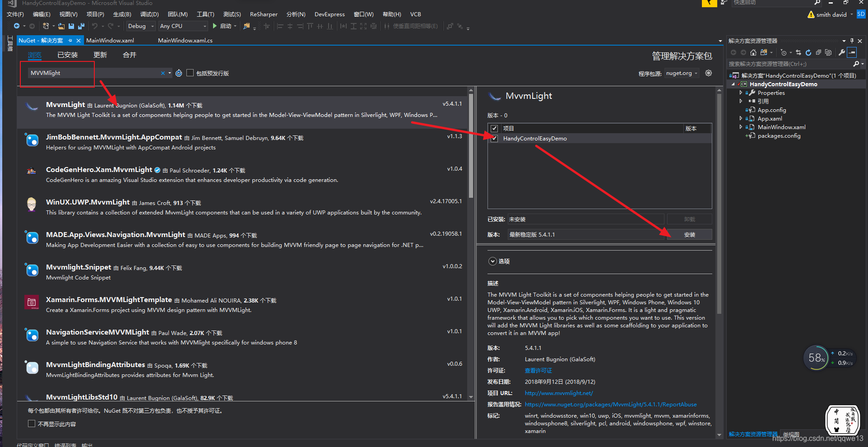
Task: Click the details pane vertical scrollbar
Action: coord(719,203)
